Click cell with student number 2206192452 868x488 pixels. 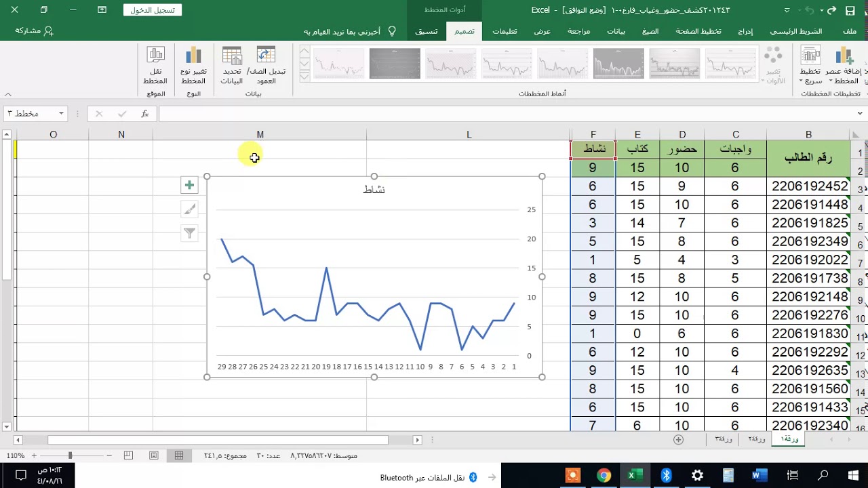coord(808,186)
